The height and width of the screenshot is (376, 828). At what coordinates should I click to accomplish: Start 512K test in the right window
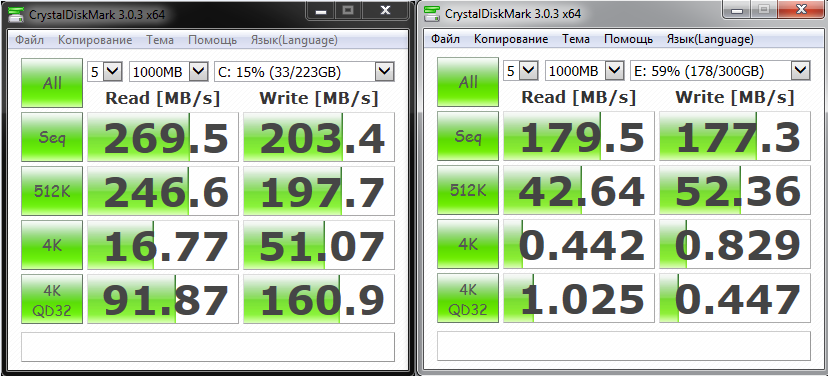[468, 190]
